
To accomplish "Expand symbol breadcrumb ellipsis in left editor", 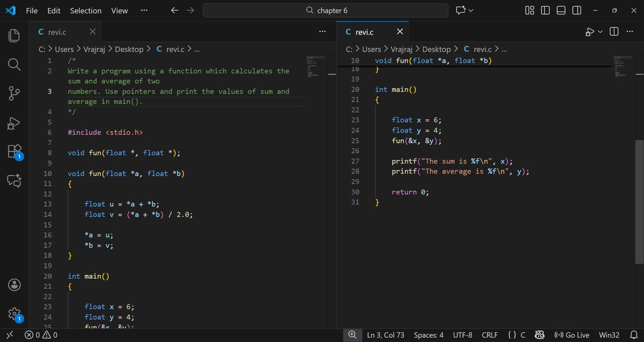I will (x=196, y=49).
